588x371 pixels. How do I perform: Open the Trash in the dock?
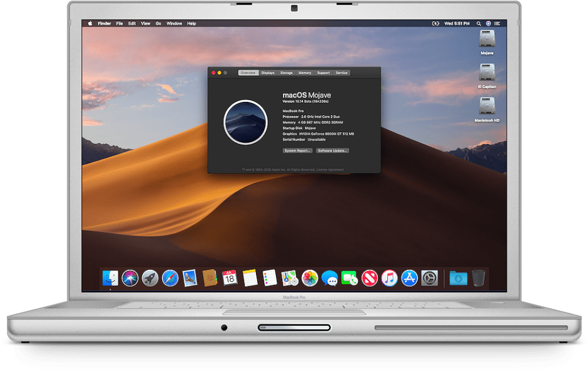[x=479, y=277]
